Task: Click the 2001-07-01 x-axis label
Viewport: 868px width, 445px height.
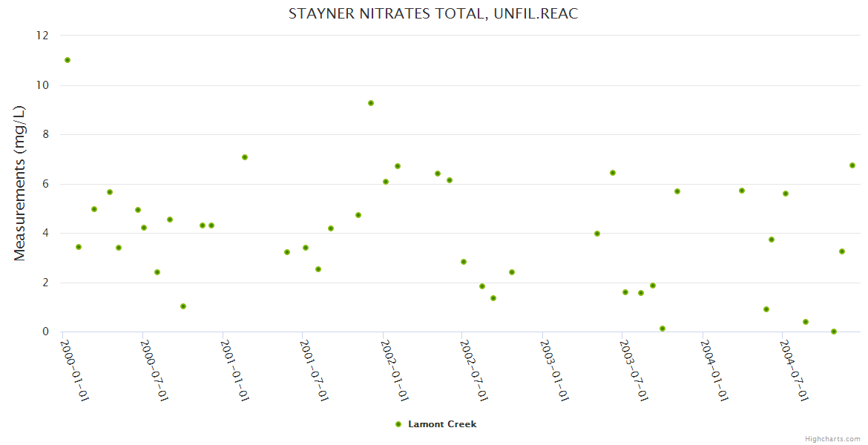Action: point(315,370)
